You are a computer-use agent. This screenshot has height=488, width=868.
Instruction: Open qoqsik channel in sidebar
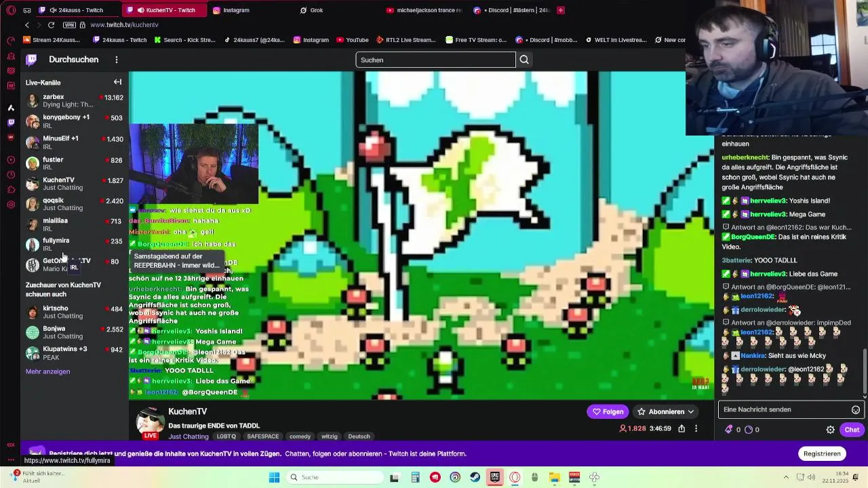[74, 204]
